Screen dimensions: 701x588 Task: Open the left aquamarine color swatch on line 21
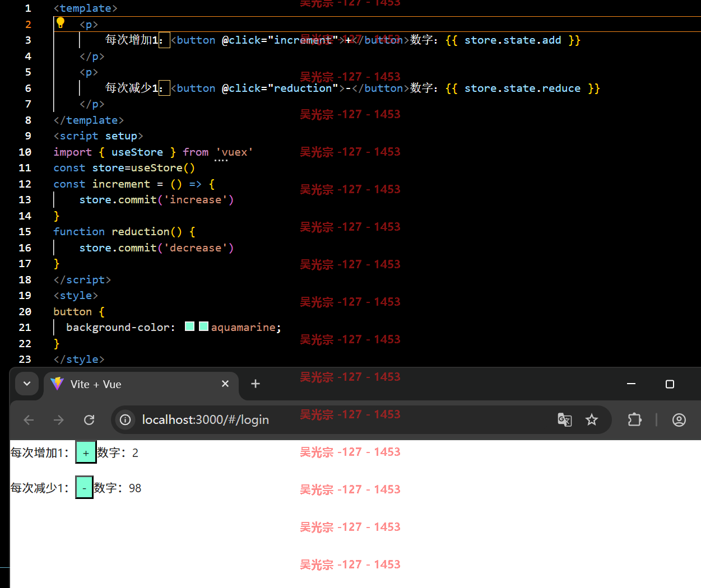tap(190, 326)
